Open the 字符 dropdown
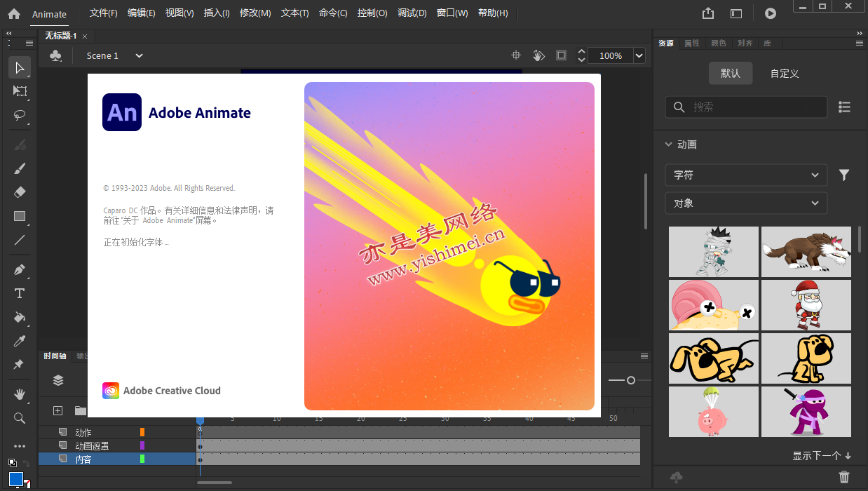Image resolution: width=868 pixels, height=491 pixels. tap(746, 175)
